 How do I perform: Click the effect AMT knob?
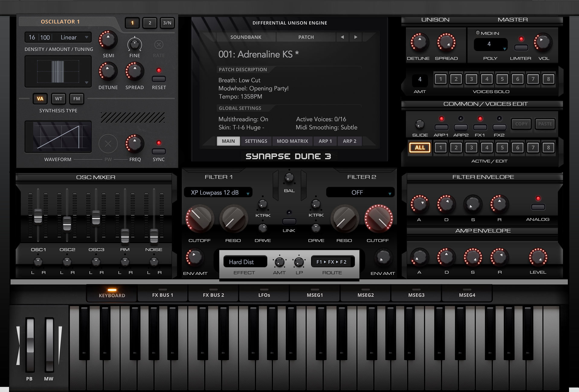click(x=279, y=262)
